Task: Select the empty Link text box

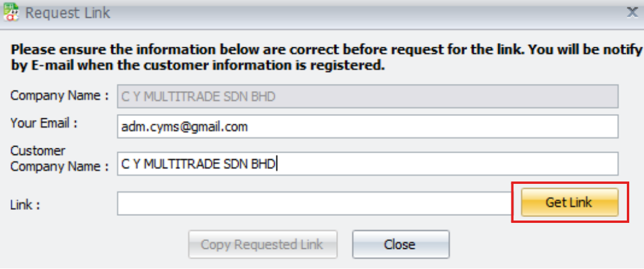Action: [314, 203]
